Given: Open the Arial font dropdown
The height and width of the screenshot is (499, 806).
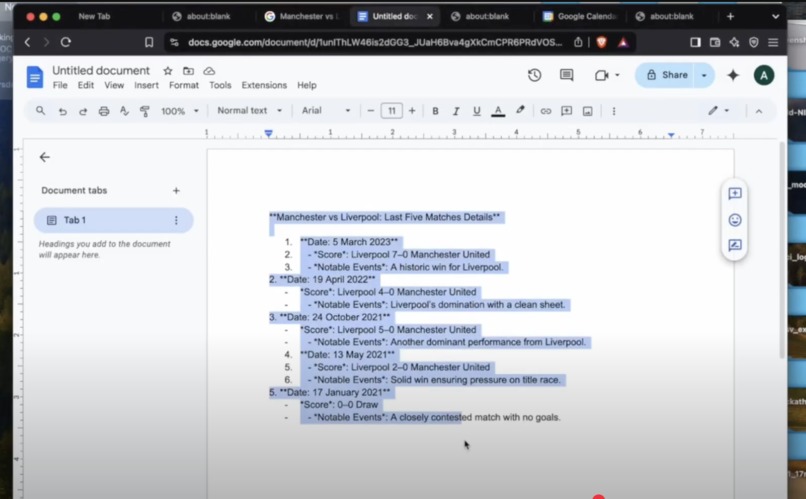Looking at the screenshot, I should [326, 110].
